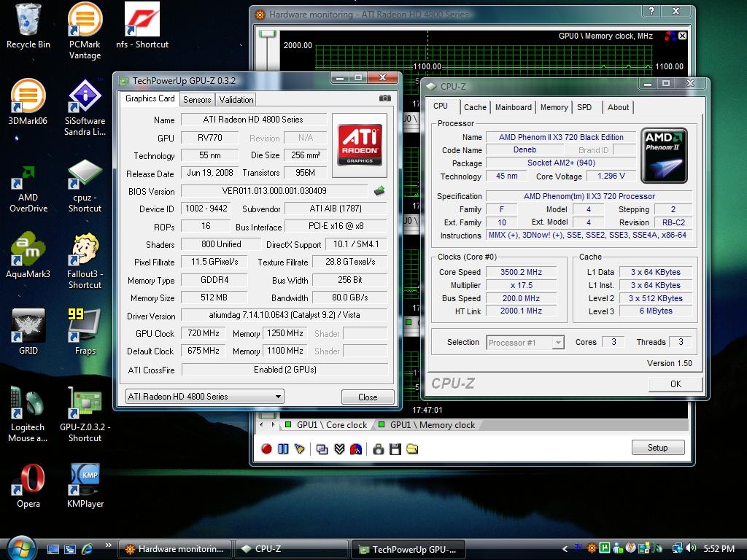Image resolution: width=747 pixels, height=560 pixels.
Task: Click the volume speaker icon in system tray
Action: tap(692, 548)
